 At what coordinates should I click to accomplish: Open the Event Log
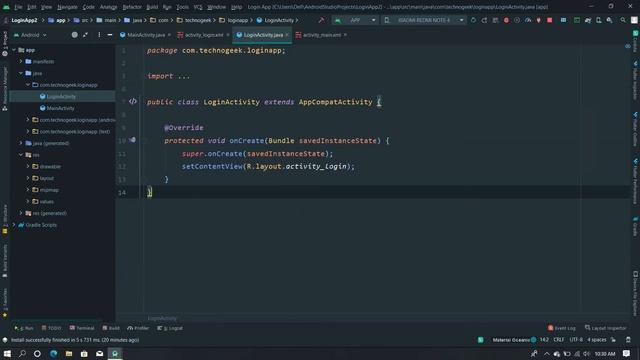[562, 328]
